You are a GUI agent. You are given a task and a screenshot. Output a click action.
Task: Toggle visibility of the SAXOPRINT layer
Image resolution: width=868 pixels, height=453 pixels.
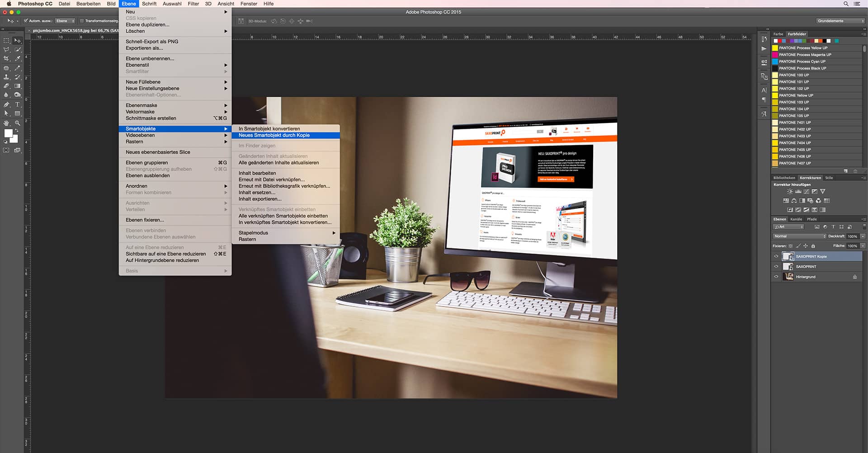(776, 266)
